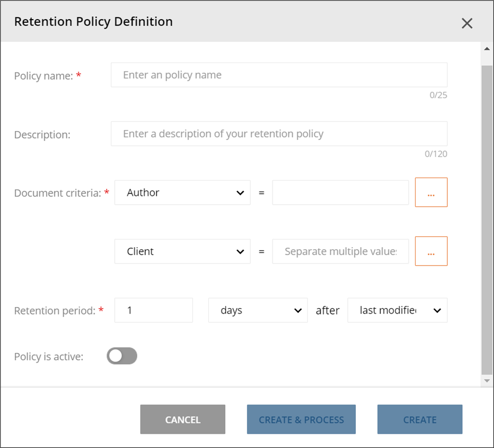The width and height of the screenshot is (494, 448).
Task: Focus the Description text field
Action: (x=279, y=134)
